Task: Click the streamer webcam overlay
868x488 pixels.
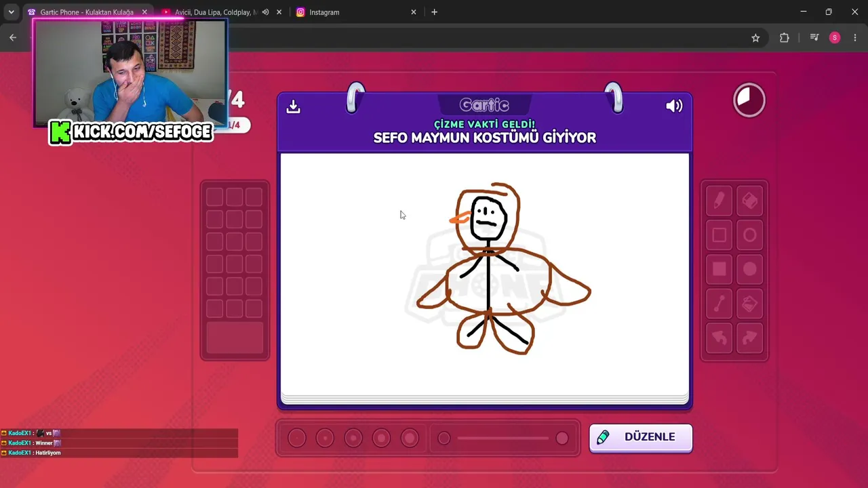Action: [x=130, y=73]
